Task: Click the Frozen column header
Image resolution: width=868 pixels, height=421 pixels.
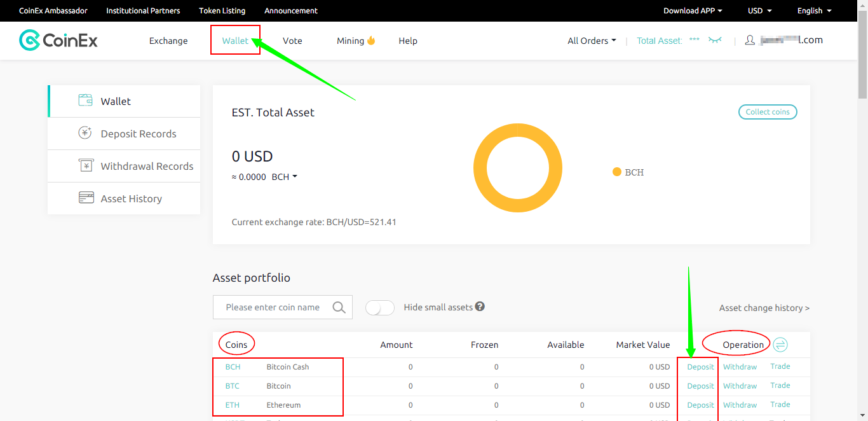Action: tap(484, 345)
